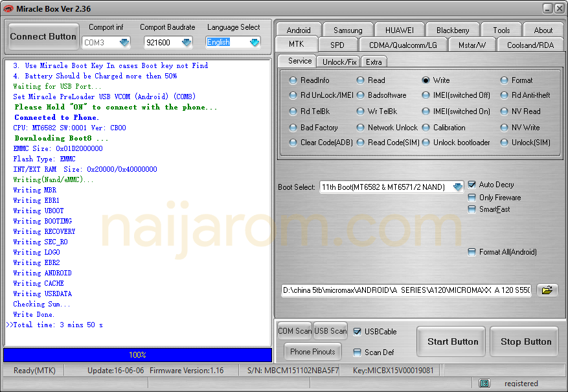
Task: Open the Extra sub-tab
Action: (374, 62)
